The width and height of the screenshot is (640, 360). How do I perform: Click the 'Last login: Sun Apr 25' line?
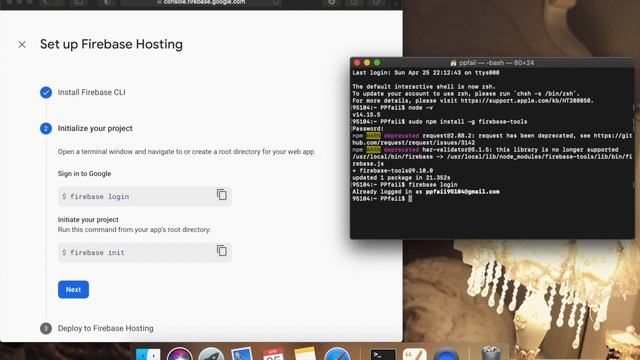point(426,73)
